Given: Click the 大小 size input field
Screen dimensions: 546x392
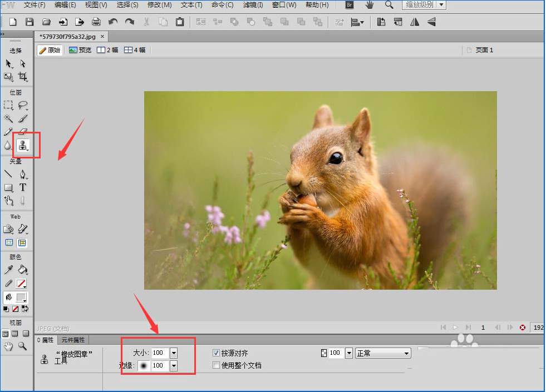Looking at the screenshot, I should (x=159, y=353).
